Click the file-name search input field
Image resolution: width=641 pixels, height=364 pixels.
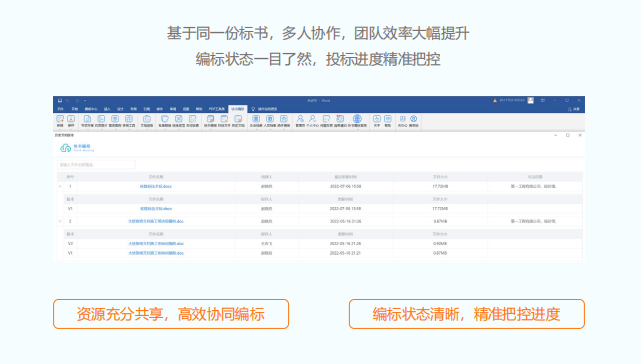96,165
